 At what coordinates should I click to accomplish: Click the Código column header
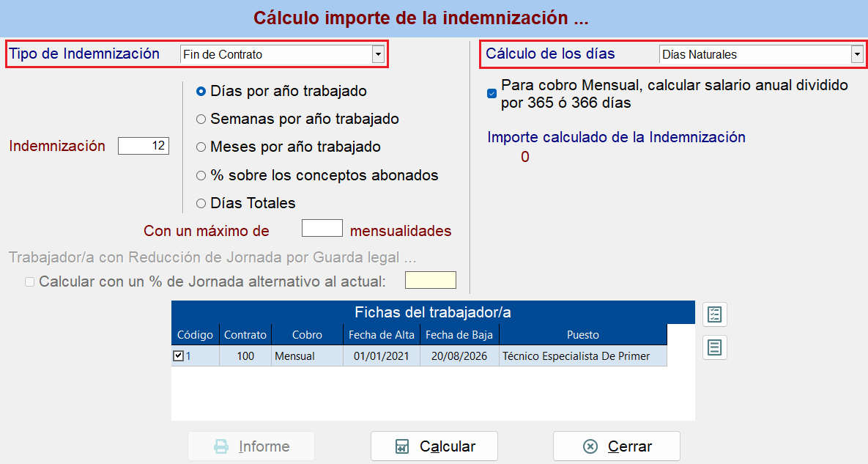(195, 335)
